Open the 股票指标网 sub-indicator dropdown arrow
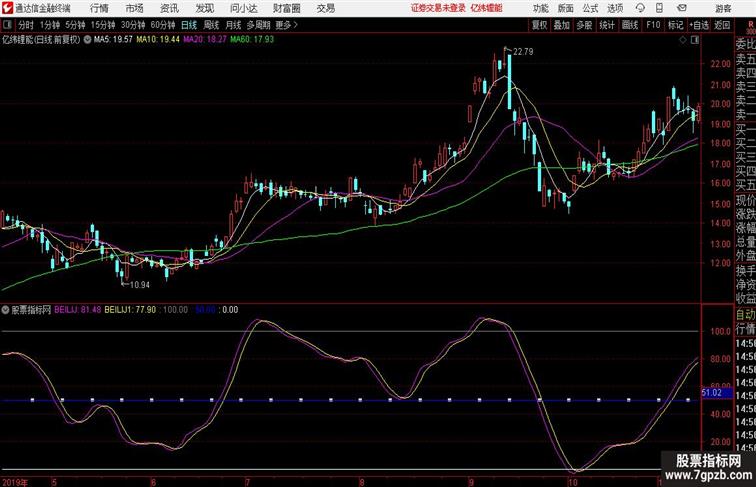The image size is (756, 487). point(5,310)
